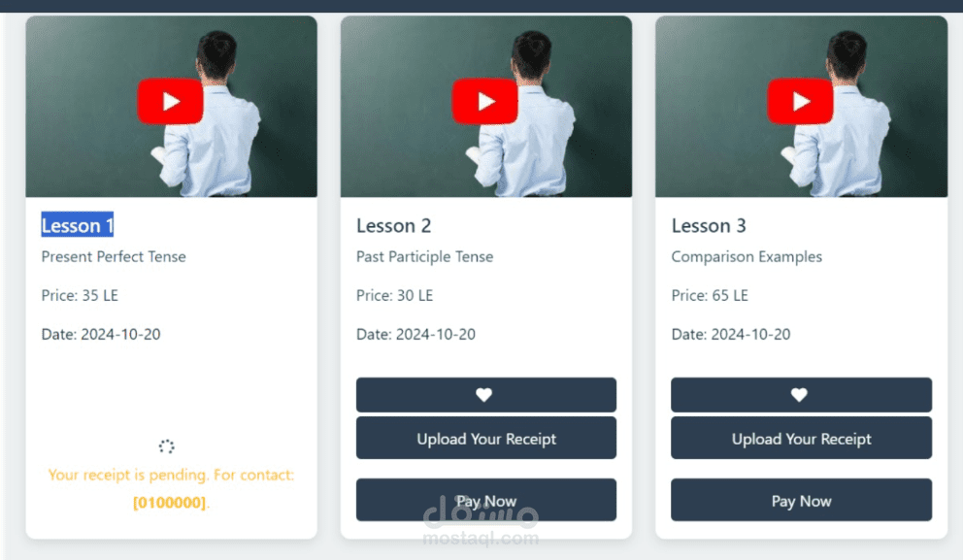Favorite Lesson 3 with the heart icon
Image resolution: width=963 pixels, height=560 pixels.
[801, 395]
